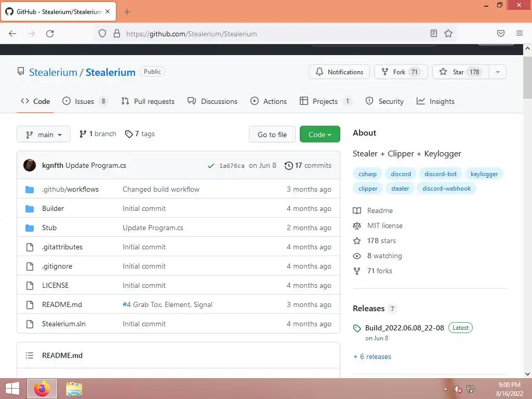Switch to the Insights tab
The image size is (532, 399).
(435, 101)
